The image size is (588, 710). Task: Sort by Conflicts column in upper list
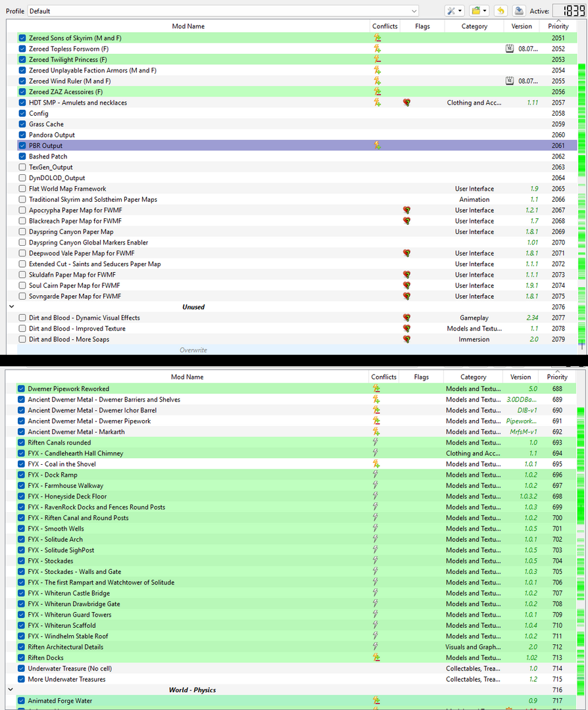385,26
